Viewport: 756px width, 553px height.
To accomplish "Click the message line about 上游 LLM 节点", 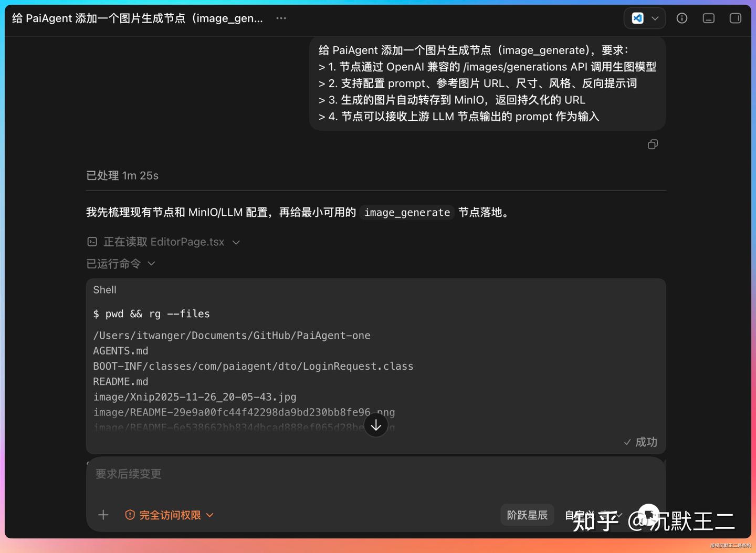I will (459, 117).
